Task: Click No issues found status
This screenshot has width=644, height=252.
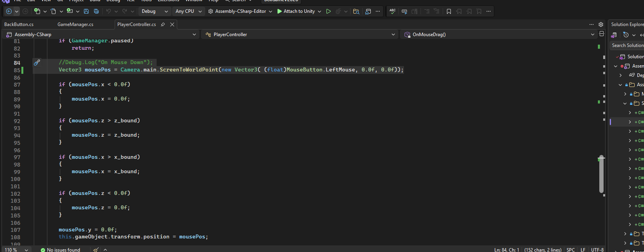Action: pyautogui.click(x=60, y=250)
